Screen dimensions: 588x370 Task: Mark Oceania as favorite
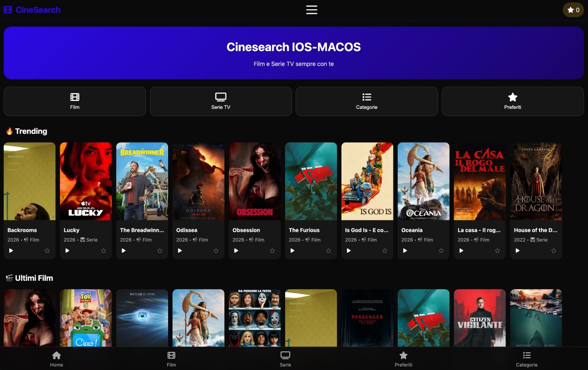[441, 250]
